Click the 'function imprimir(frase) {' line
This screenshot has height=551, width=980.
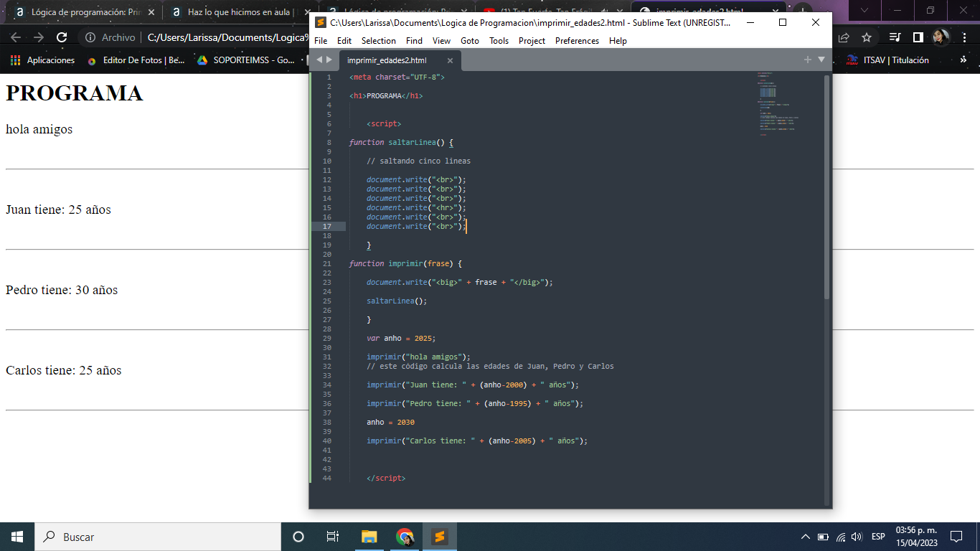tap(405, 263)
